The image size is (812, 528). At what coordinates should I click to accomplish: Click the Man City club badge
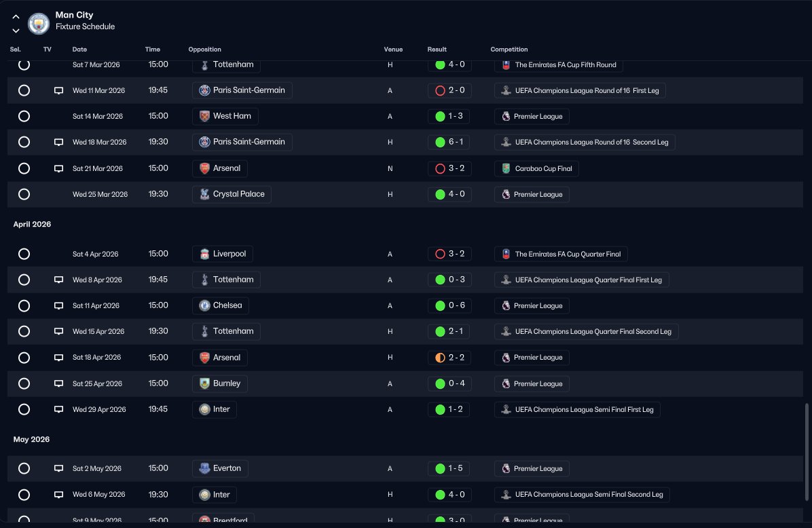38,23
